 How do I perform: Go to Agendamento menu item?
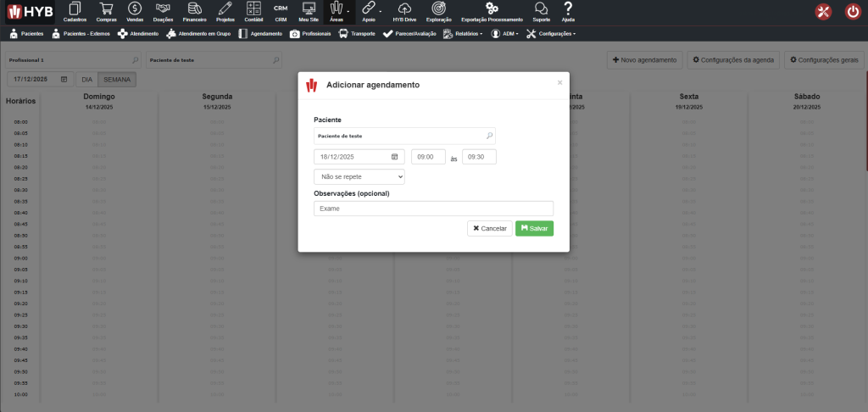(x=261, y=34)
